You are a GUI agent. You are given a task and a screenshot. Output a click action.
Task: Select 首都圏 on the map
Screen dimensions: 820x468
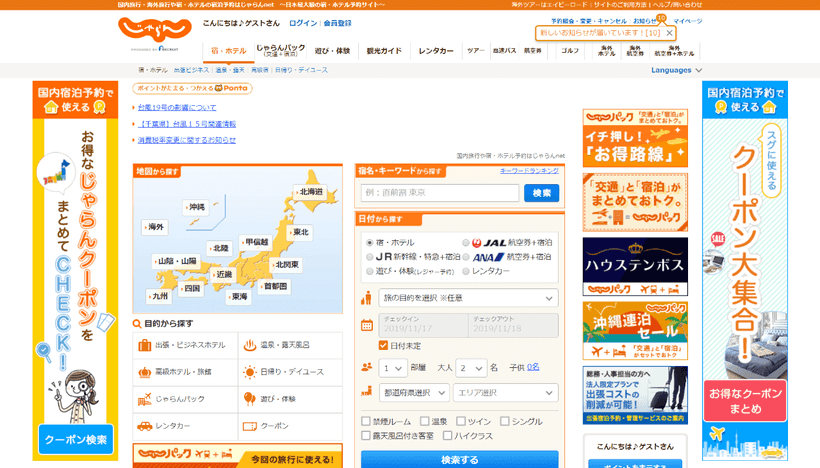point(275,287)
